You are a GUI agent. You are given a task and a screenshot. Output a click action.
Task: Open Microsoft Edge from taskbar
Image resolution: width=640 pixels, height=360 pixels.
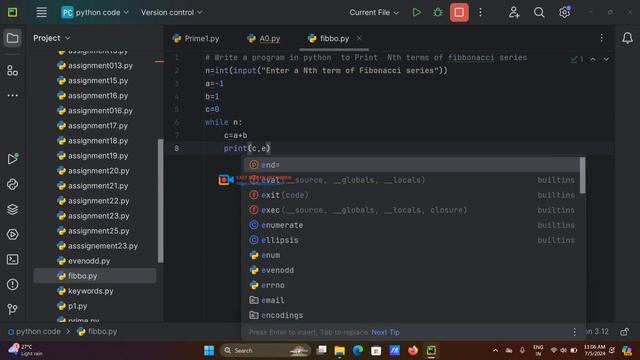pos(358,351)
